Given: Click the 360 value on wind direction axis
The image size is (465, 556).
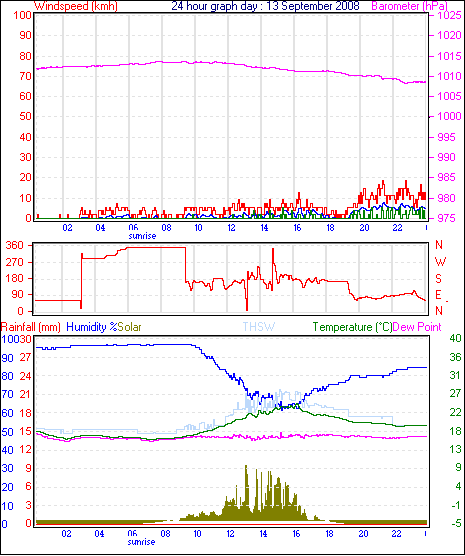Looking at the screenshot, I should pos(15,245).
